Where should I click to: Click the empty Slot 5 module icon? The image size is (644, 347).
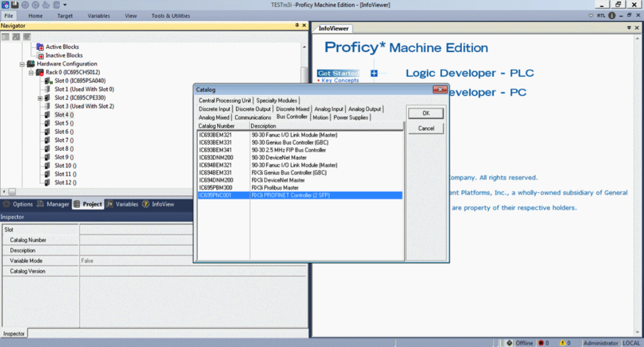click(48, 123)
